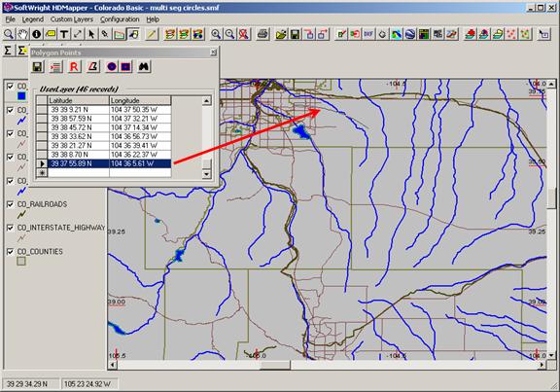
Task: Click the last icon on main toolbar
Action: coord(543,34)
